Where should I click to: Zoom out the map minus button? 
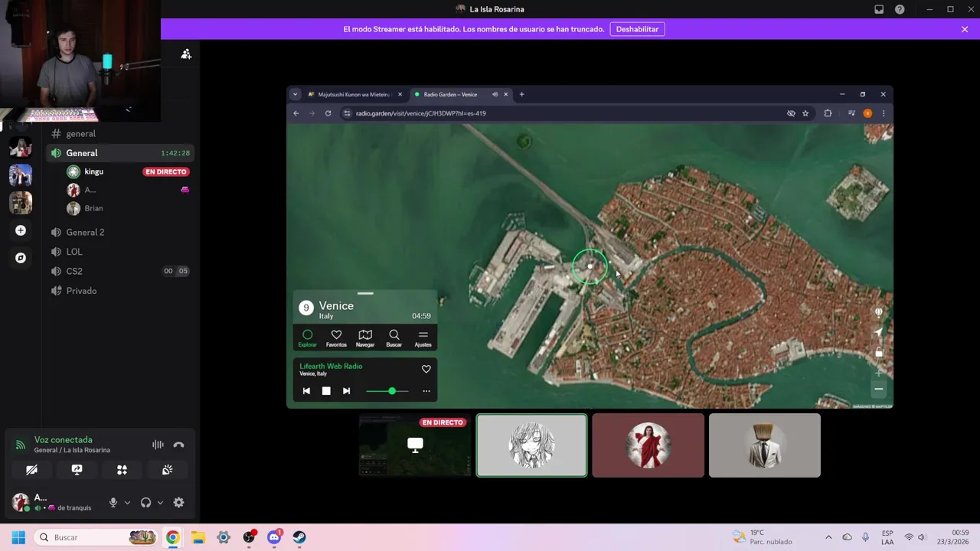click(x=879, y=390)
